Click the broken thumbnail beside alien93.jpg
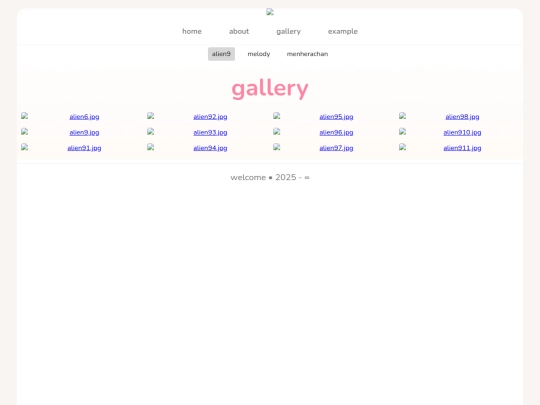The image size is (540, 405). (x=150, y=132)
